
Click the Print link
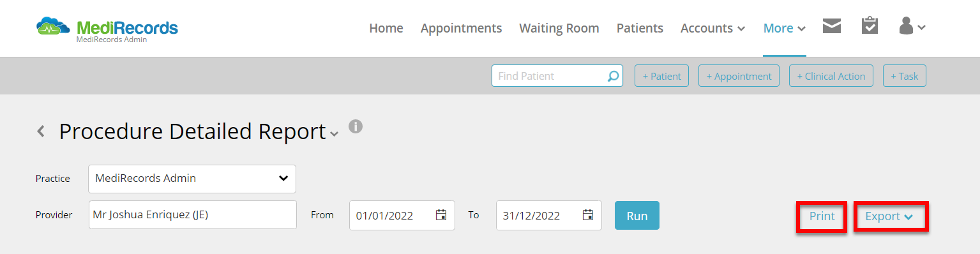pos(822,216)
